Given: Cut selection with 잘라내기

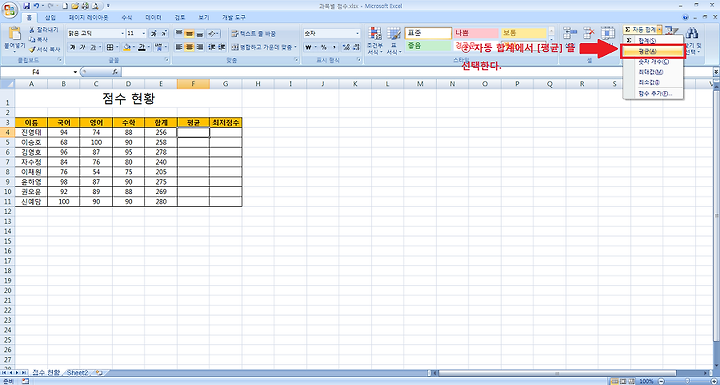Looking at the screenshot, I should [x=44, y=29].
